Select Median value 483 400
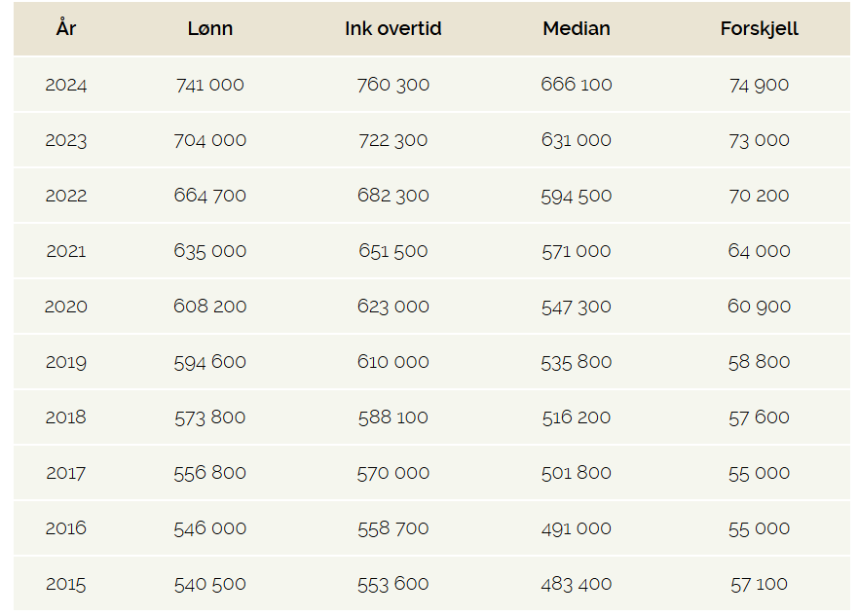The image size is (858, 616). (x=577, y=584)
